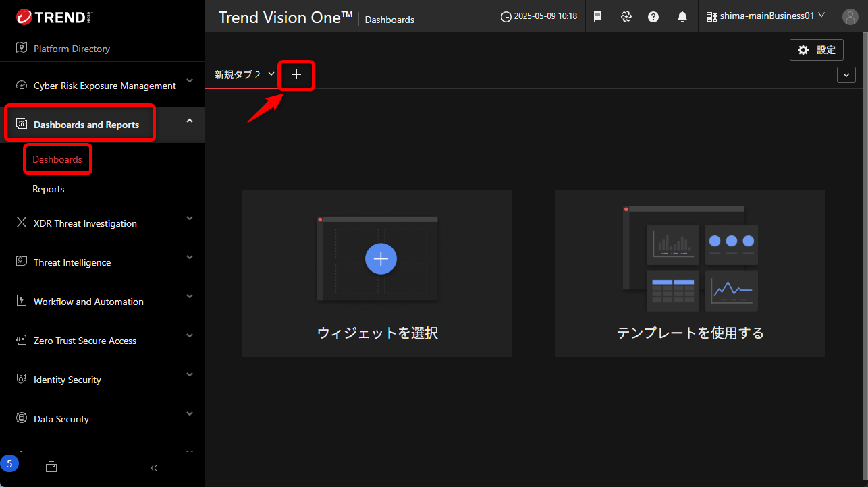Click the bottom sidebar credits icon
Screen dimensions: 868x487
click(51, 467)
